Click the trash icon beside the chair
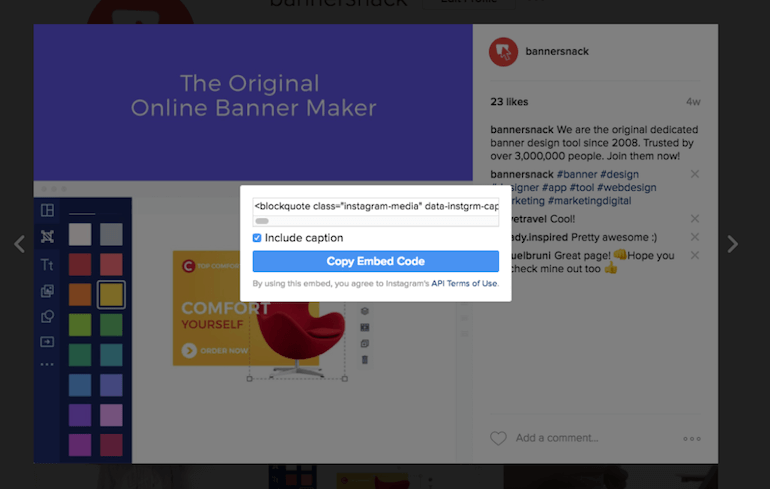Viewport: 770px width, 489px height. 364,359
